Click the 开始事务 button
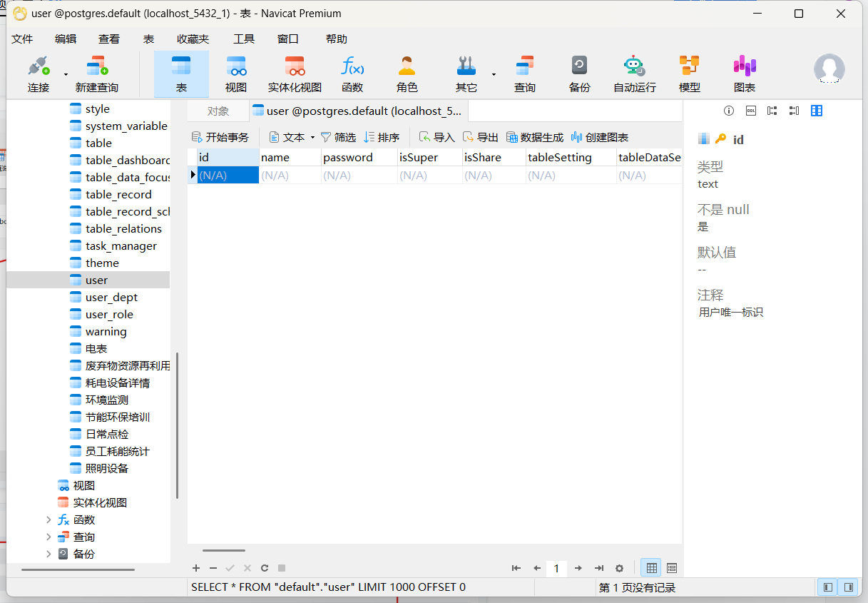 click(x=220, y=137)
